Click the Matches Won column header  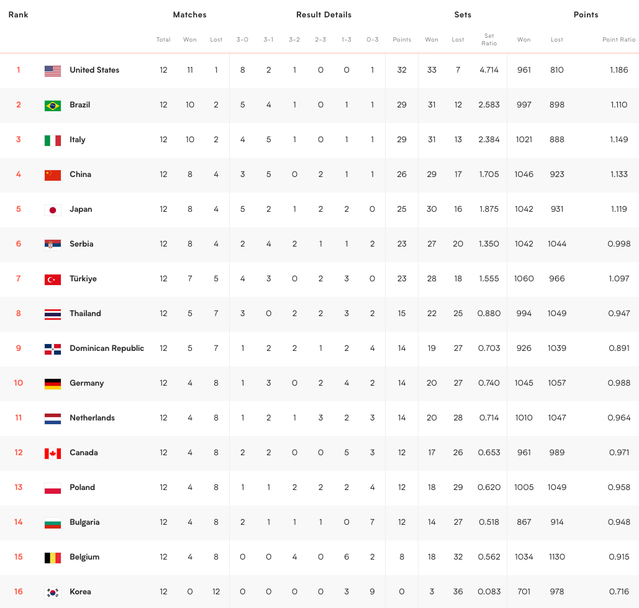point(190,40)
